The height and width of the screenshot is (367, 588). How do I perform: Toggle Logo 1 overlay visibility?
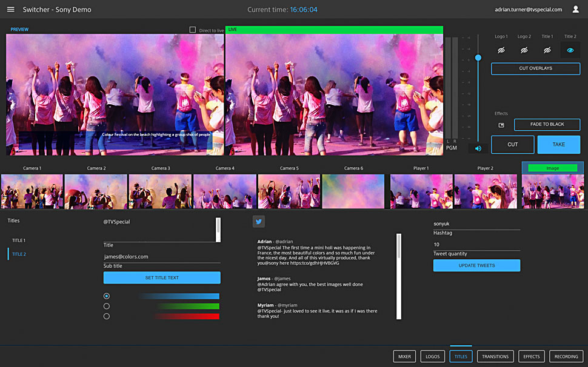[501, 50]
